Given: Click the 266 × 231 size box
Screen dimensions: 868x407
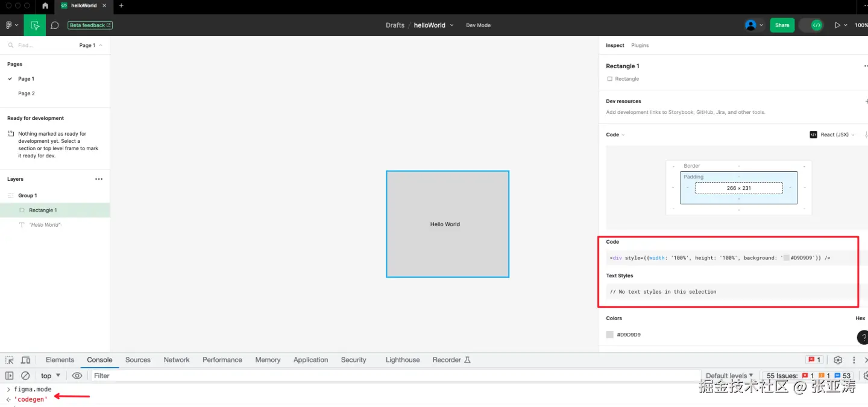Looking at the screenshot, I should click(x=738, y=188).
